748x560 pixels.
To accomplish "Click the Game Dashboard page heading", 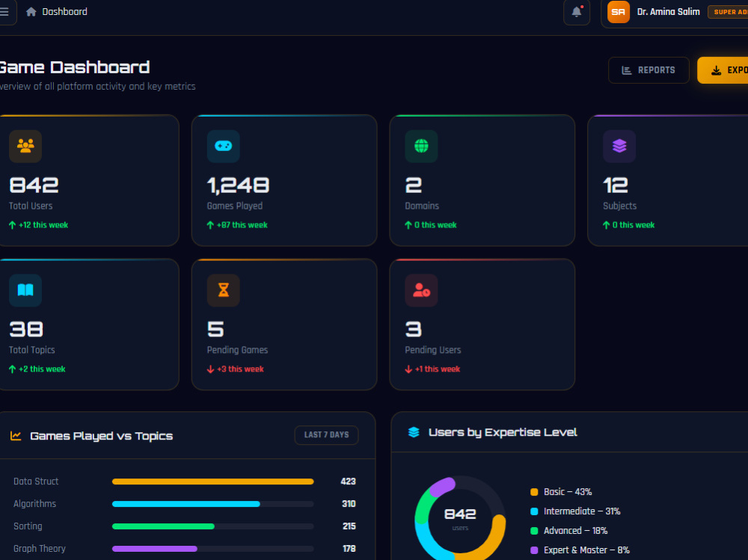I will pyautogui.click(x=74, y=68).
